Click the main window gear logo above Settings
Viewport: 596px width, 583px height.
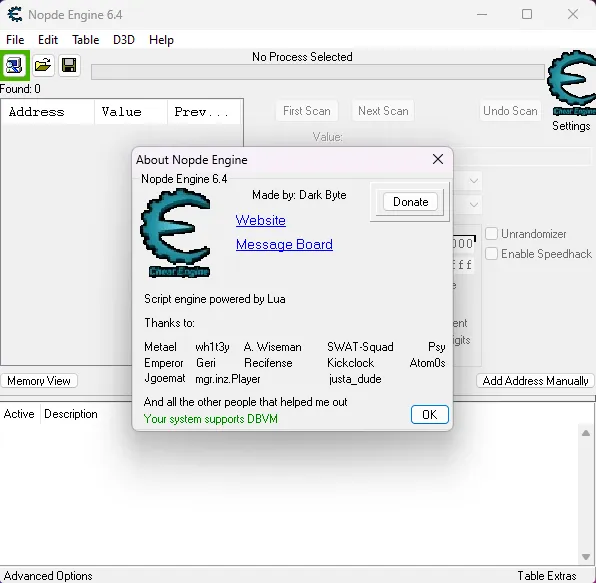pyautogui.click(x=571, y=83)
